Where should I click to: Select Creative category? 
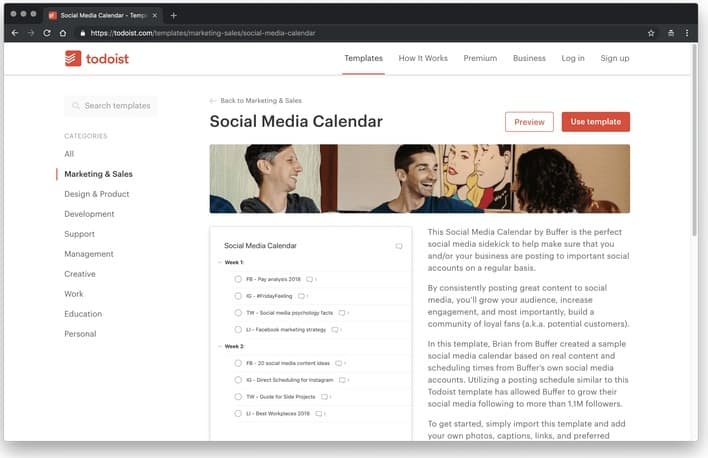pyautogui.click(x=80, y=274)
